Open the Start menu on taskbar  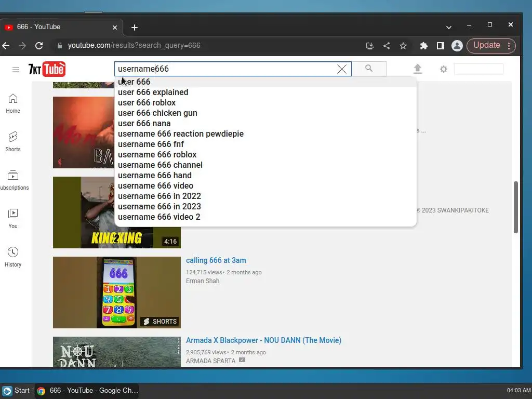click(x=17, y=391)
